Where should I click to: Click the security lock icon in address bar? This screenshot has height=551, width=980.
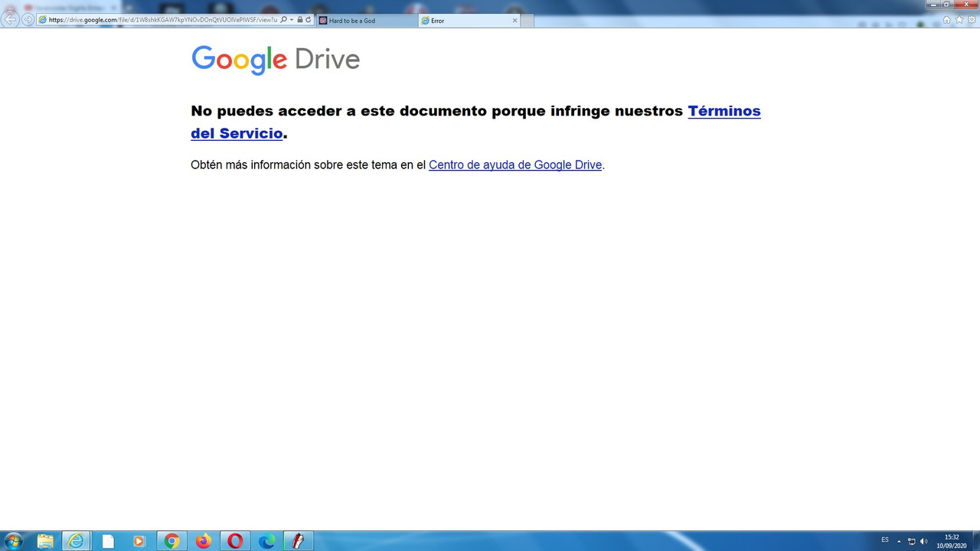[x=300, y=20]
